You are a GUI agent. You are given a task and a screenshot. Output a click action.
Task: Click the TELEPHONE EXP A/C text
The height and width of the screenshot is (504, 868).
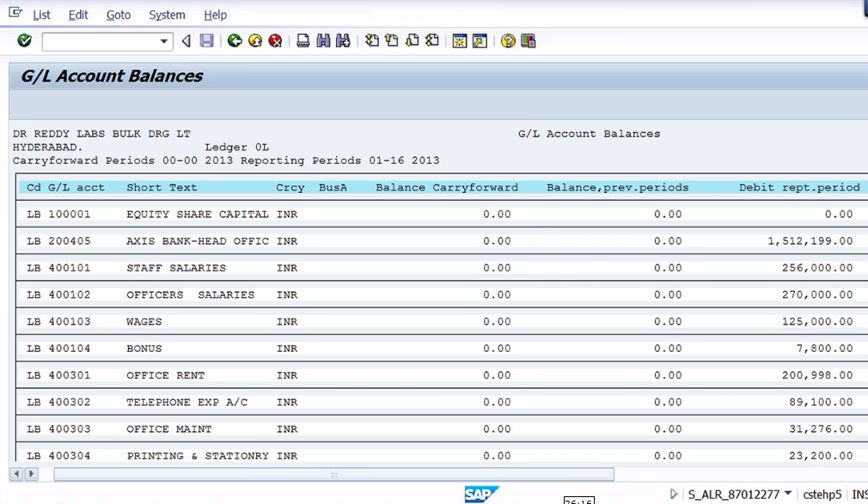pyautogui.click(x=187, y=402)
